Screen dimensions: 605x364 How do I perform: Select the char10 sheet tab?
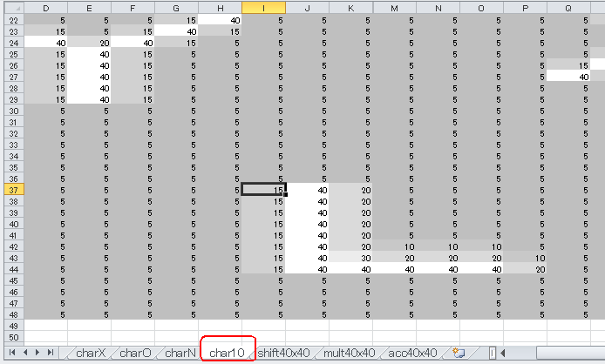tap(227, 353)
